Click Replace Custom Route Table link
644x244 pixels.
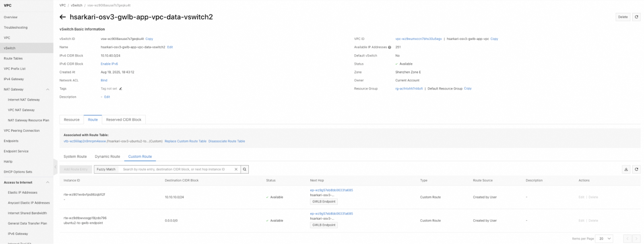185,141
